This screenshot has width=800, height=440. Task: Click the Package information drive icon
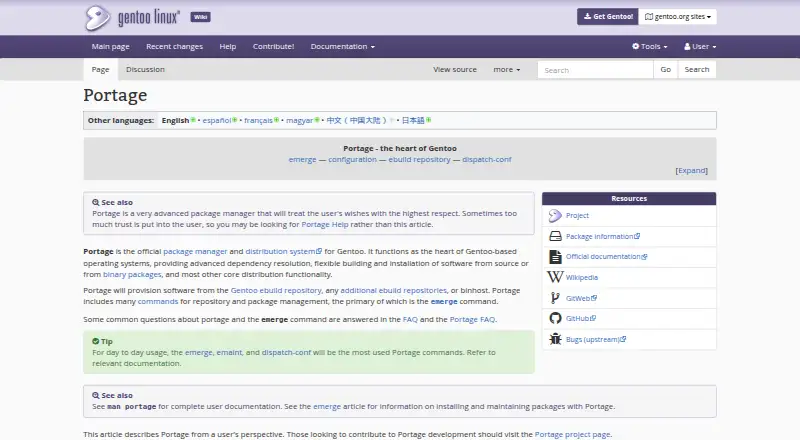pyautogui.click(x=555, y=236)
